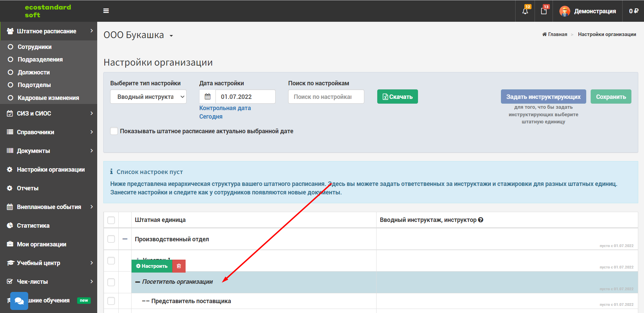Open clipboard tasks icon with badge 13
Viewport: 644px width, 313px height.
click(544, 11)
